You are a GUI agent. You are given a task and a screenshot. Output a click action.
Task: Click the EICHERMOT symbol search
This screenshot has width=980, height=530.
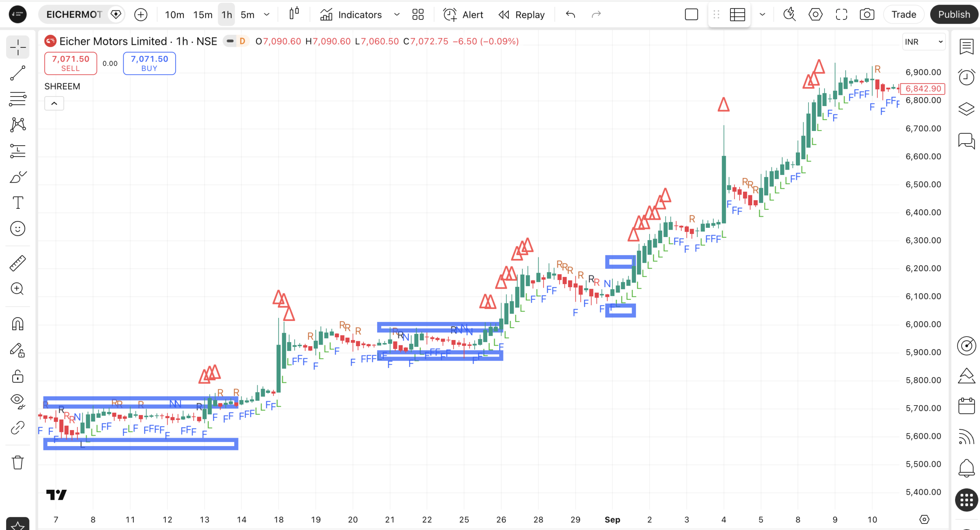74,15
